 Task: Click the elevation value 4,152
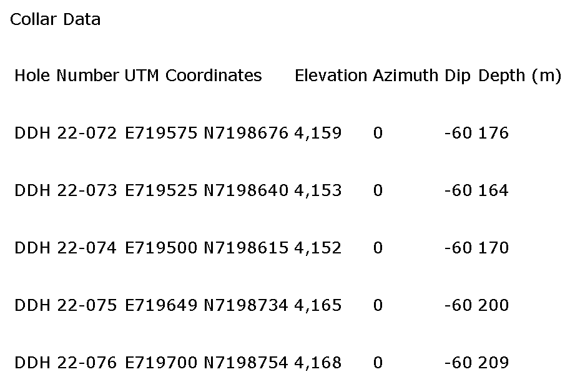318,248
